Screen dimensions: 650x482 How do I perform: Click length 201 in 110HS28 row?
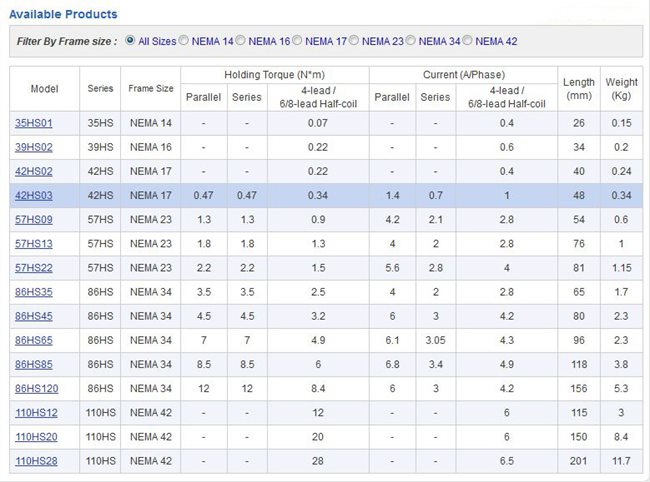[x=579, y=461]
